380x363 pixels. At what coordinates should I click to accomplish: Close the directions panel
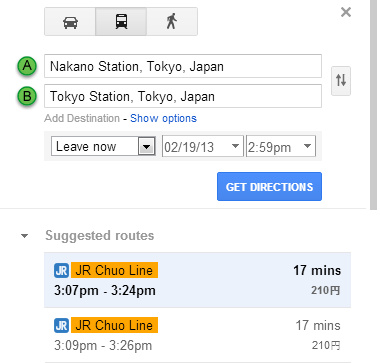[346, 13]
